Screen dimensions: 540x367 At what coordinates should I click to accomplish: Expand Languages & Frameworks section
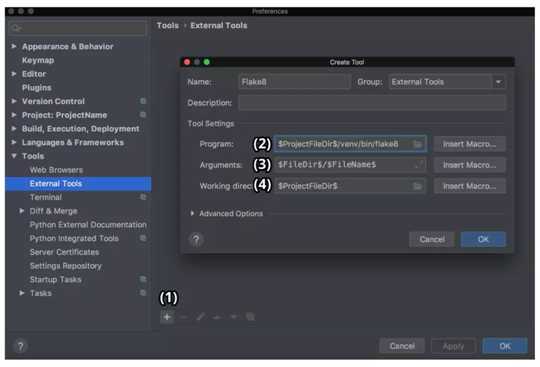pos(14,142)
